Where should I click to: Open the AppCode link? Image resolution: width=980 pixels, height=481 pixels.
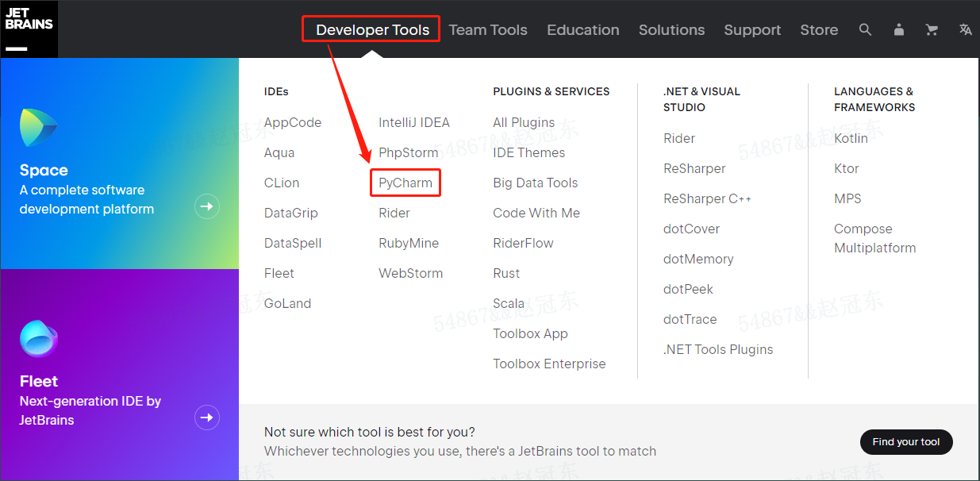293,122
